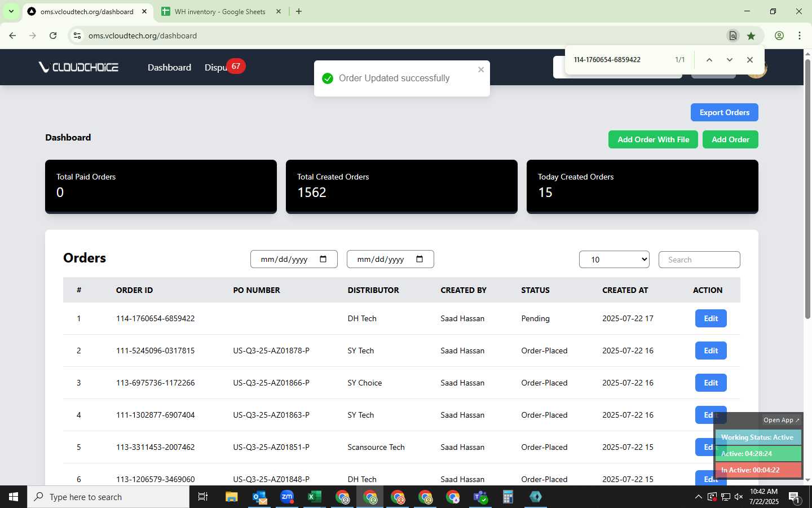Open the Dashboard nav item
The height and width of the screenshot is (508, 812).
tap(169, 67)
